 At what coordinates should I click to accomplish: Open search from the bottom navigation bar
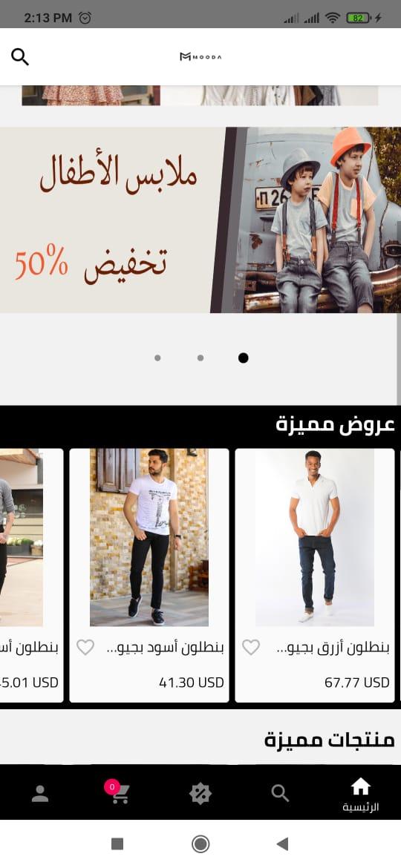(x=280, y=793)
